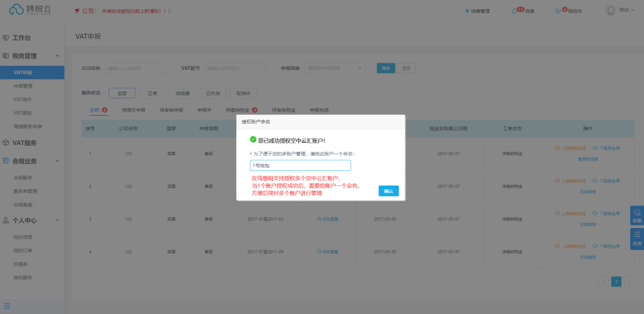Switch to the 申报中 tab
The width and height of the screenshot is (644, 314).
point(205,110)
